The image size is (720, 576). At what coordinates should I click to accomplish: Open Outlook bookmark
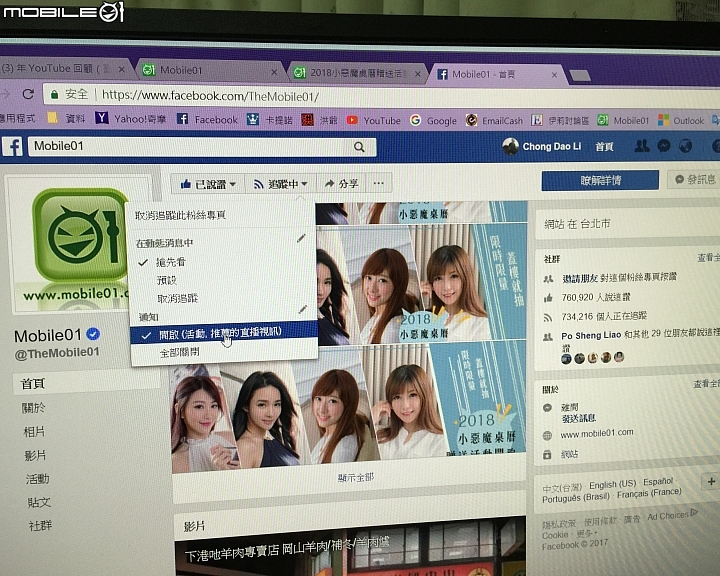[681, 121]
